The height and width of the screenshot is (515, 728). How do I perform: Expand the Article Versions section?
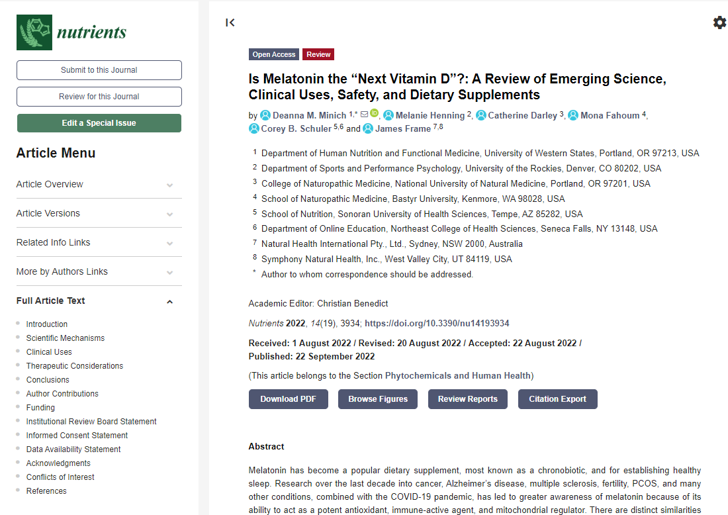click(x=169, y=214)
